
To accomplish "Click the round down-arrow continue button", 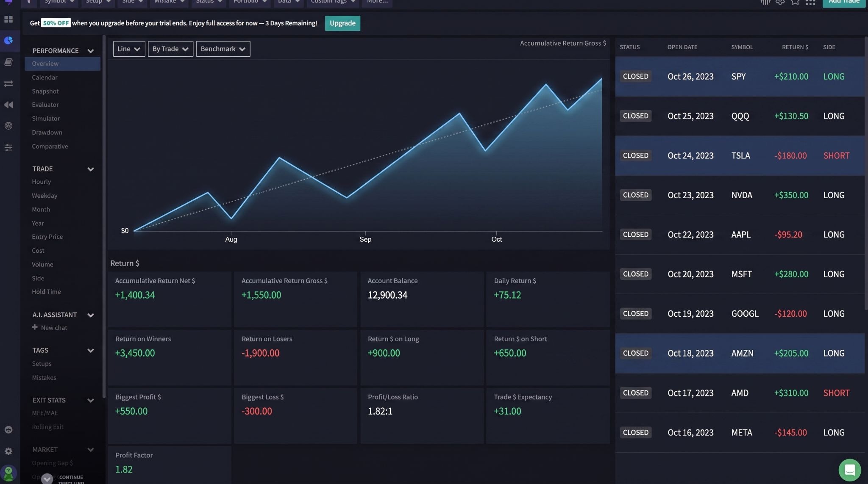I will (47, 478).
